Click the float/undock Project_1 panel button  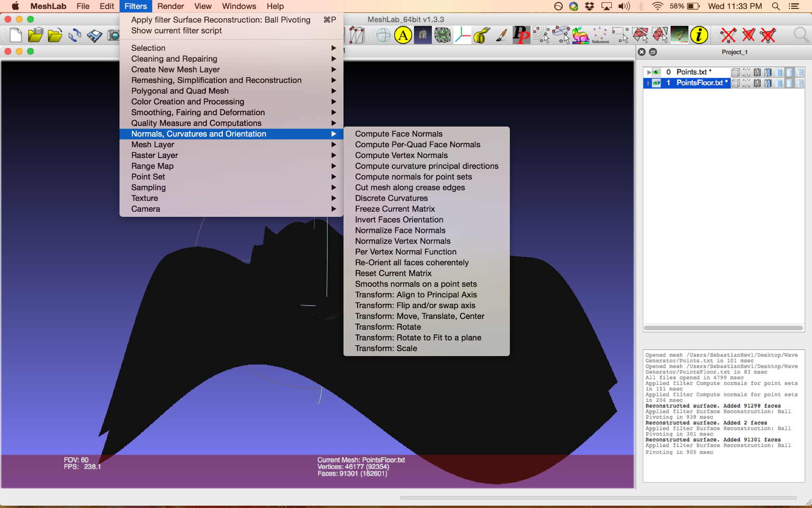click(653, 52)
